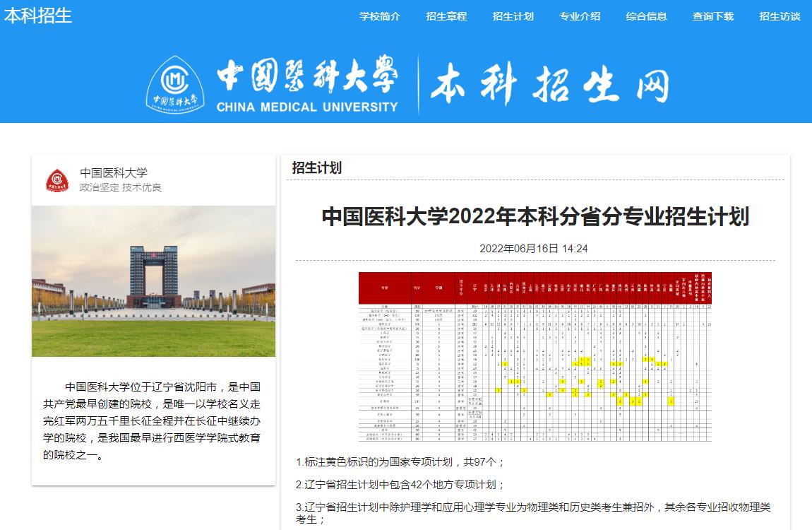This screenshot has width=812, height=530.
Task: Open the 招生计划 navigation item
Action: pyautogui.click(x=513, y=16)
